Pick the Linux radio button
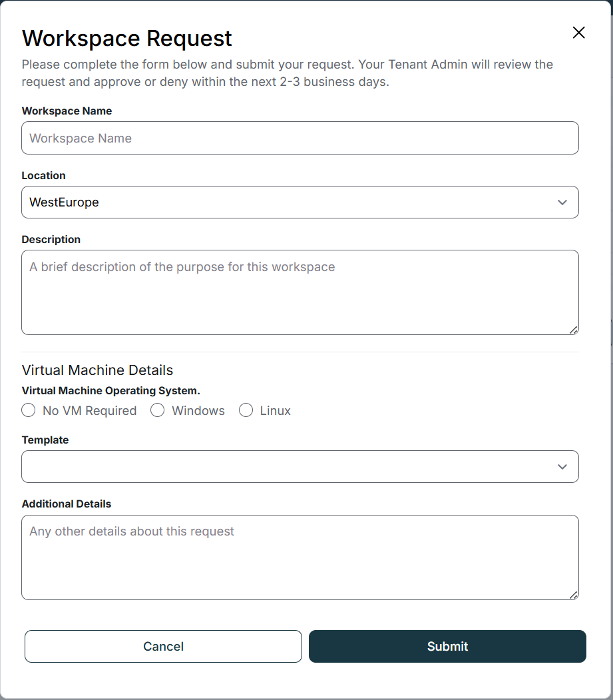 [x=246, y=410]
